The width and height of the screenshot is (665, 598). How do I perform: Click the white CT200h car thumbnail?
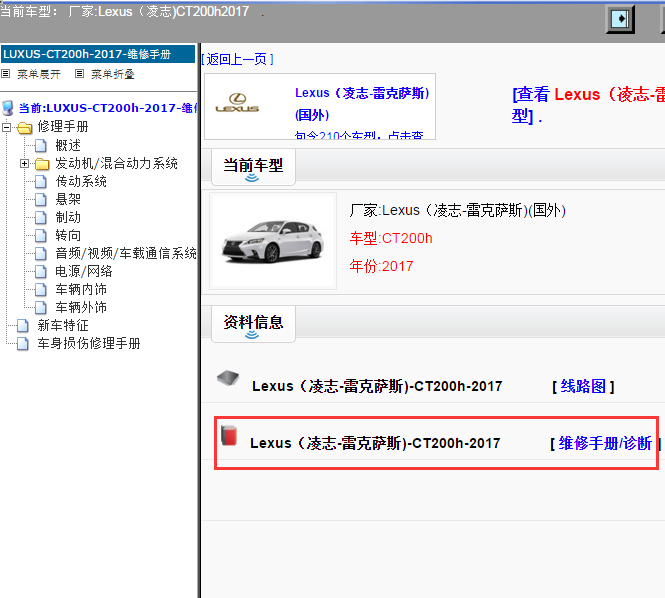click(x=273, y=241)
